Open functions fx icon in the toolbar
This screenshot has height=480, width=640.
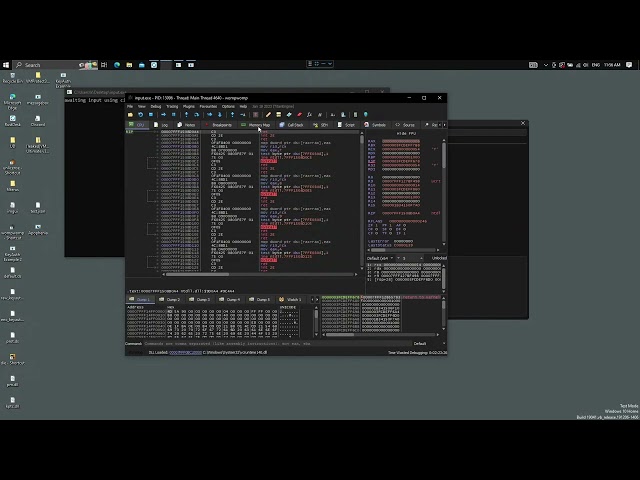pos(309,115)
